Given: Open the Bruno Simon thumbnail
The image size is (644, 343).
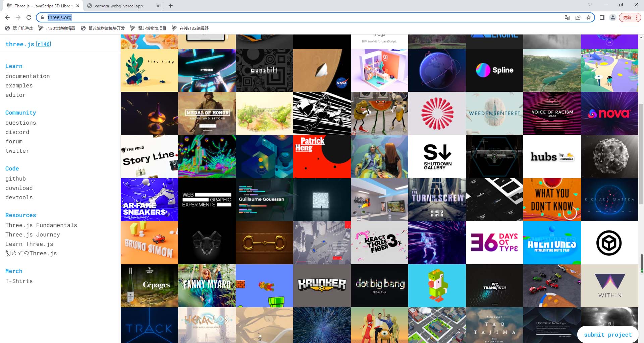Looking at the screenshot, I should pos(149,243).
